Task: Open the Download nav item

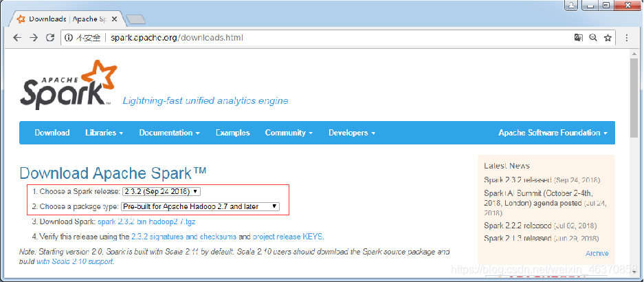Action: click(x=52, y=133)
